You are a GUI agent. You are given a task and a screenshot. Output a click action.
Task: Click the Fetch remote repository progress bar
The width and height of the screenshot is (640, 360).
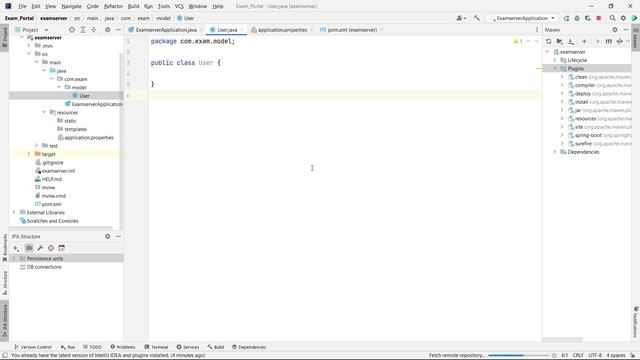[518, 356]
